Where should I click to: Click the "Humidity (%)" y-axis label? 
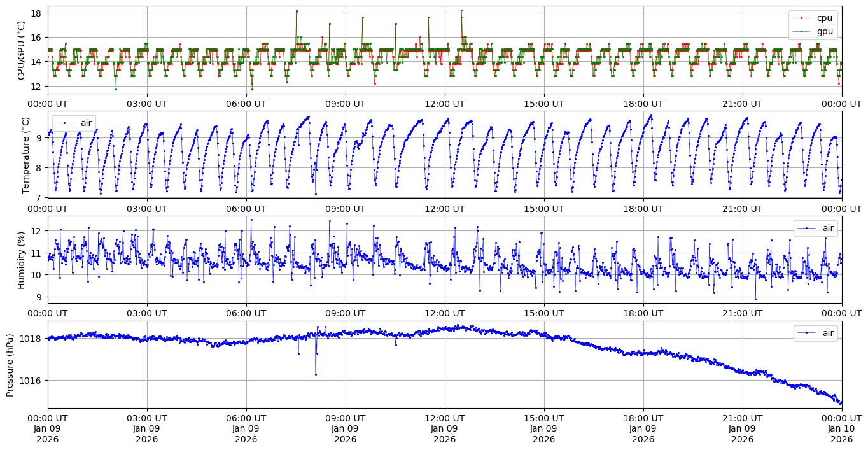(x=22, y=260)
